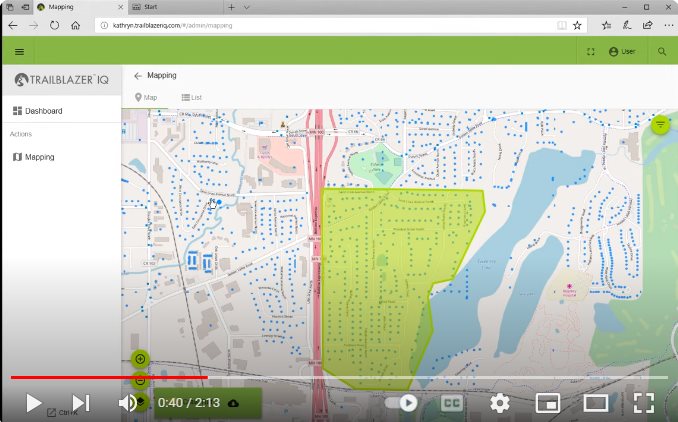678x422 pixels.
Task: Open the User account dropdown
Action: click(x=622, y=51)
